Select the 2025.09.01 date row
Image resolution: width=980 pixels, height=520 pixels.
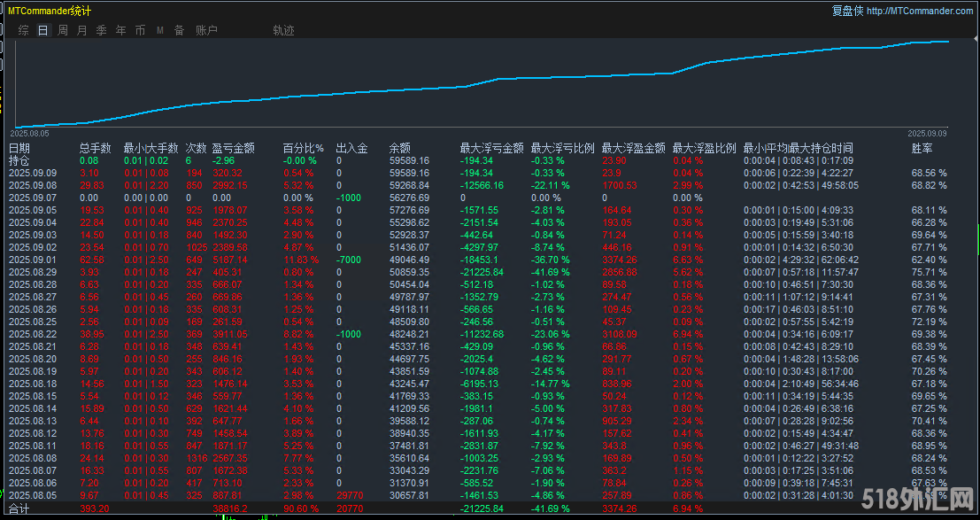point(31,260)
